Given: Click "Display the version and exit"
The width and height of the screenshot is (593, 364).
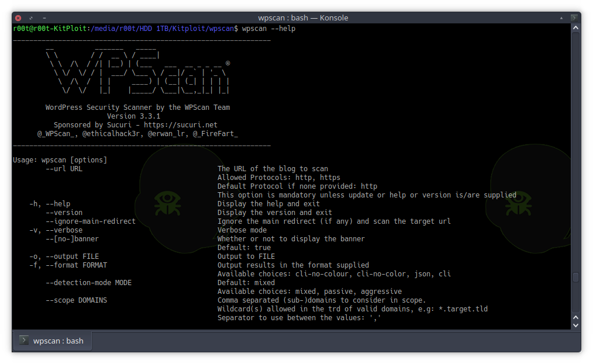Looking at the screenshot, I should click(274, 213).
